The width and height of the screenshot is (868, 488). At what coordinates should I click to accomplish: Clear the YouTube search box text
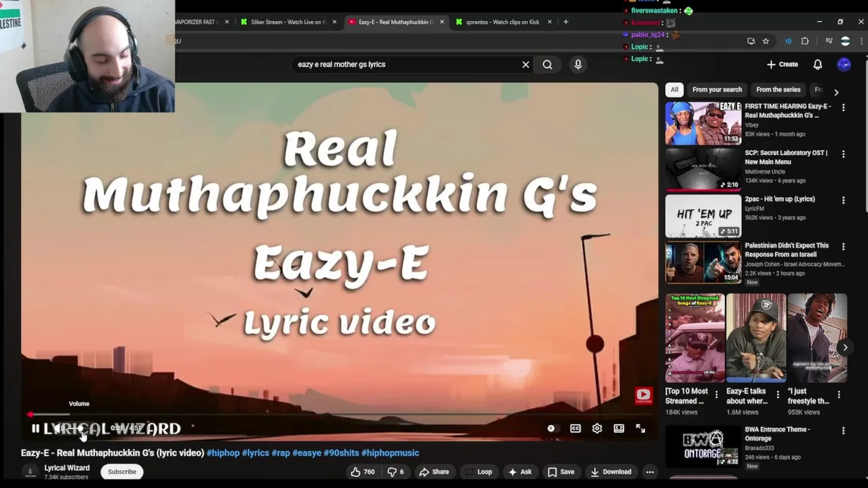pyautogui.click(x=526, y=64)
